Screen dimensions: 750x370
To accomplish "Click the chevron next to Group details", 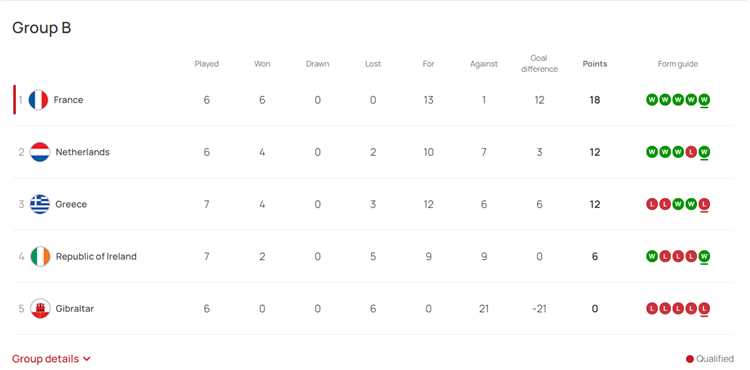I will coord(87,359).
